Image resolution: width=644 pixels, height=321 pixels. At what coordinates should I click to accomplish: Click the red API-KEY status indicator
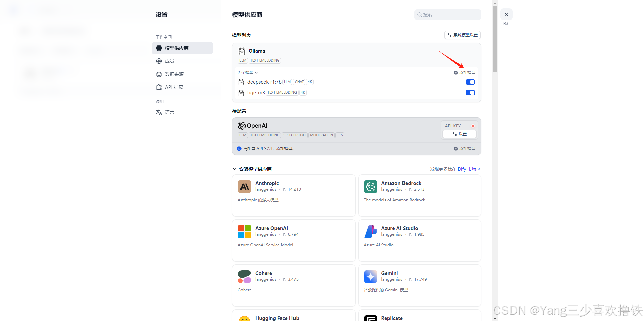point(473,126)
